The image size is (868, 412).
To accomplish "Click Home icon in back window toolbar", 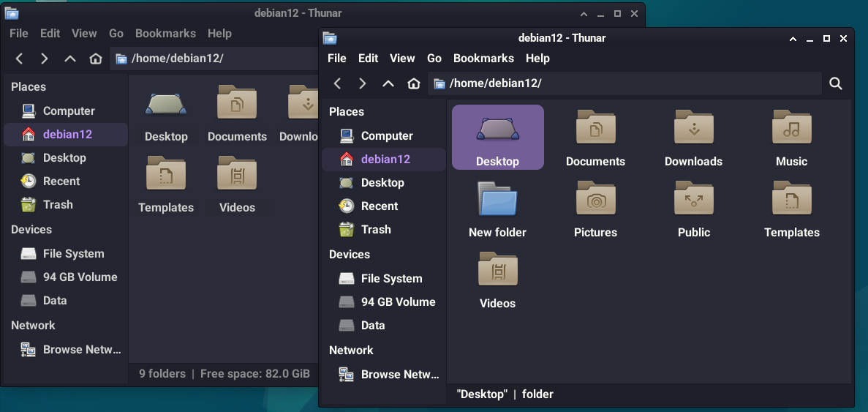I will tap(96, 58).
